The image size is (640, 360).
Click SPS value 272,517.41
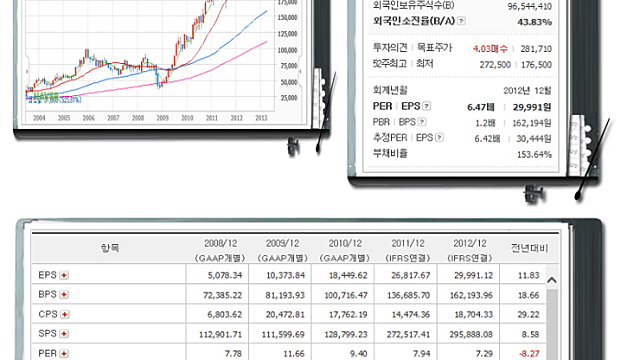coord(409,334)
